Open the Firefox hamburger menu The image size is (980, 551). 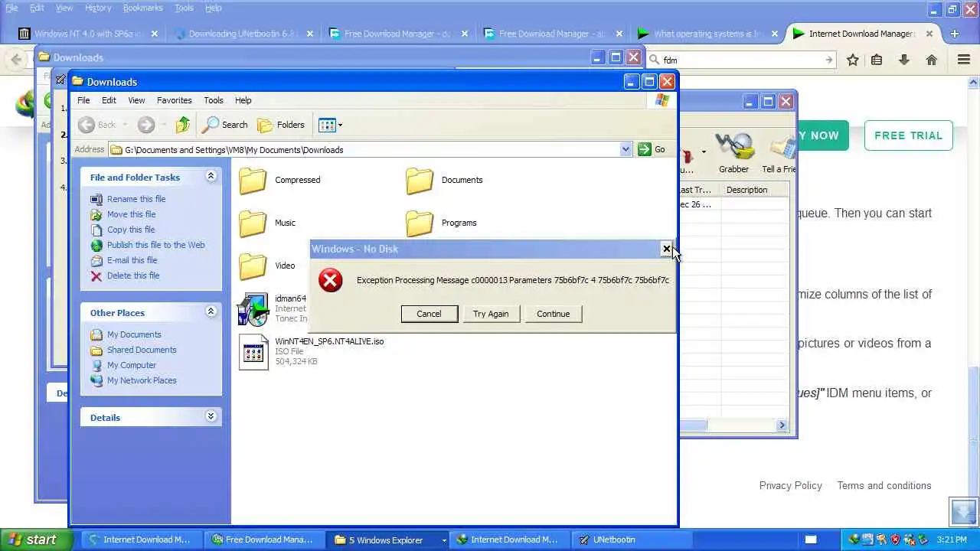[x=964, y=60]
